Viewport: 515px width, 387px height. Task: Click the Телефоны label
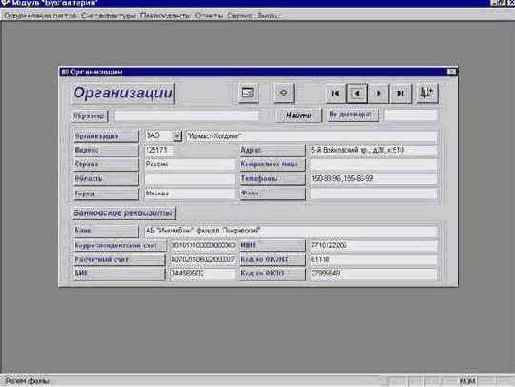point(272,179)
